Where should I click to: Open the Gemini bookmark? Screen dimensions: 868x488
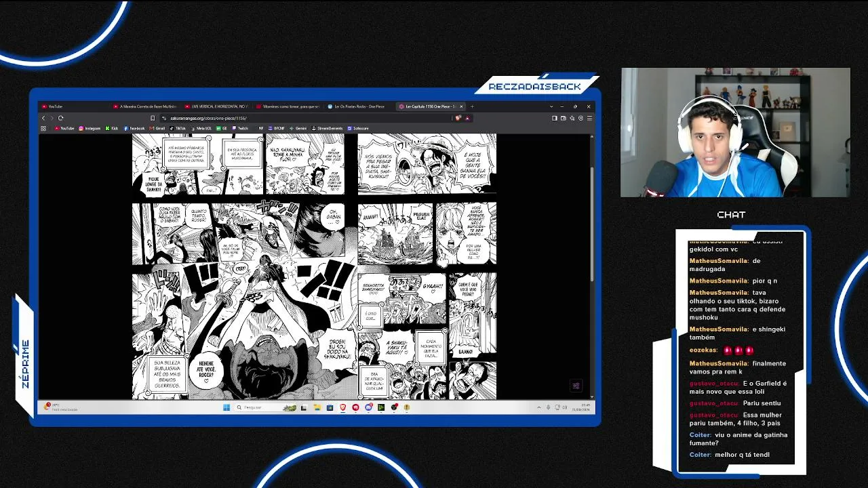pos(298,128)
